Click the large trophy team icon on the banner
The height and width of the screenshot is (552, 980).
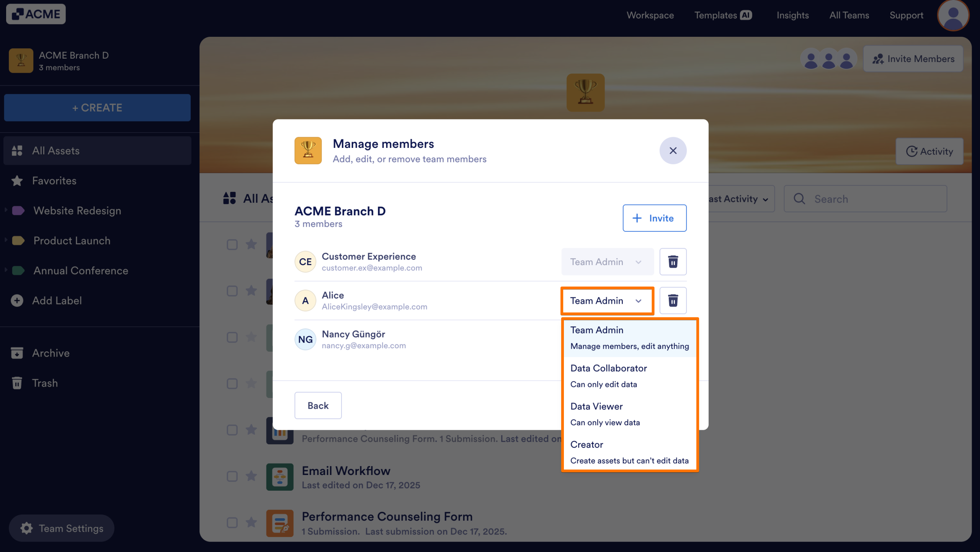pyautogui.click(x=585, y=93)
